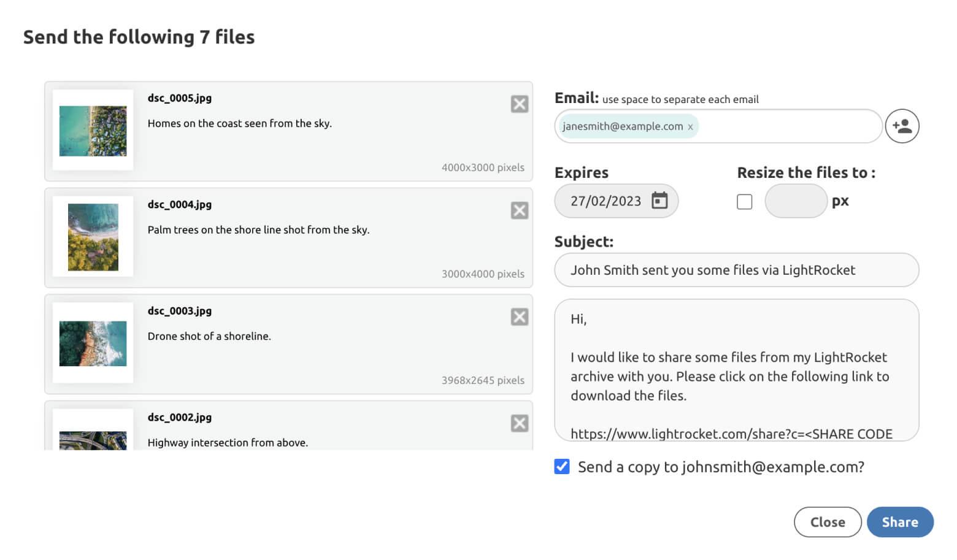
Task: Click the Close button
Action: point(827,522)
